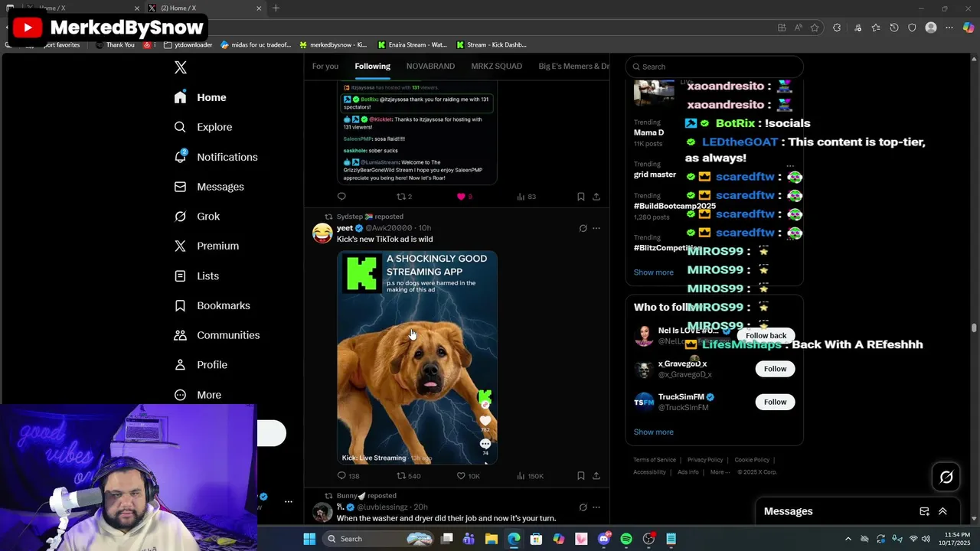
Task: Open a new browser tab
Action: pos(276,8)
